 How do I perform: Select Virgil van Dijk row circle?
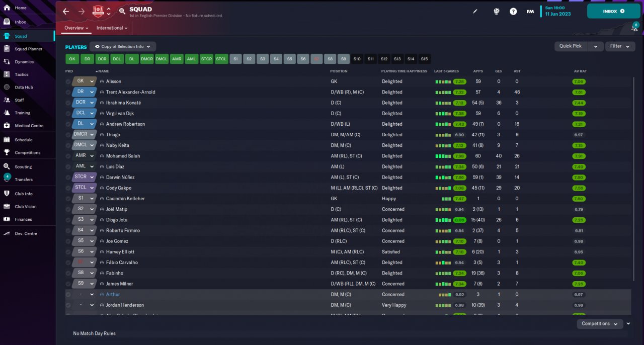[68, 113]
